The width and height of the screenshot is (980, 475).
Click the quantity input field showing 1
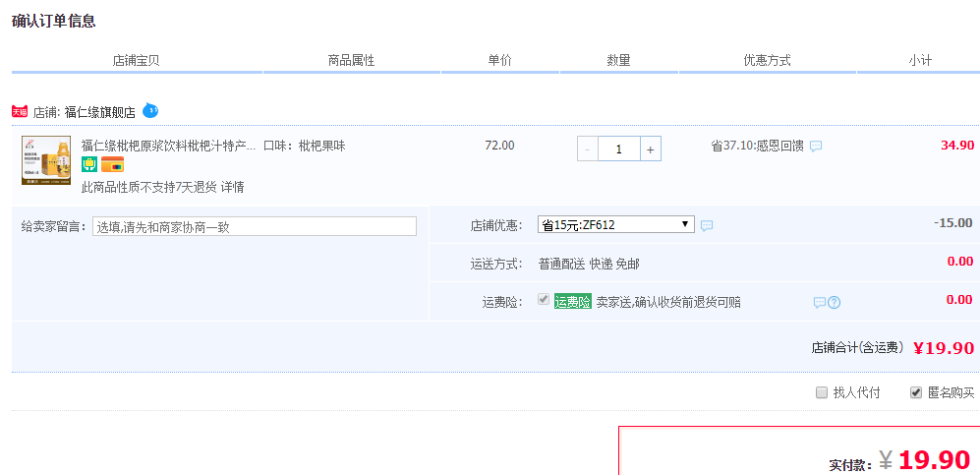pos(618,149)
